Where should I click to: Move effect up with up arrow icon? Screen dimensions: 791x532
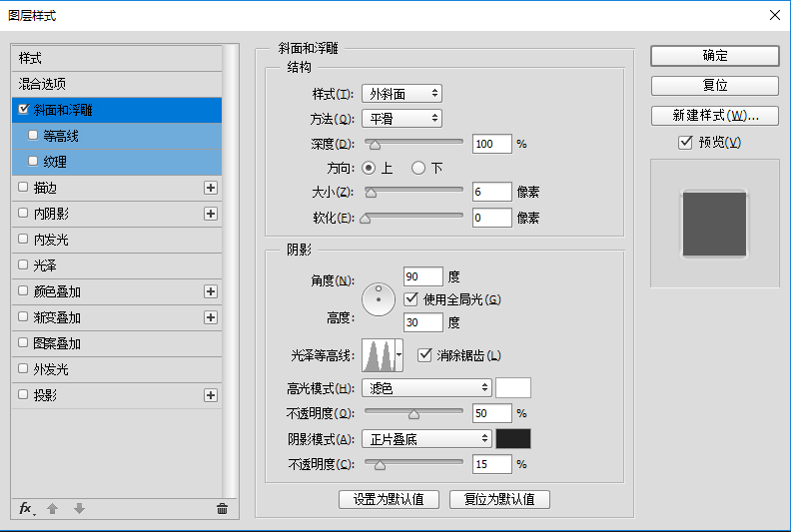53,508
